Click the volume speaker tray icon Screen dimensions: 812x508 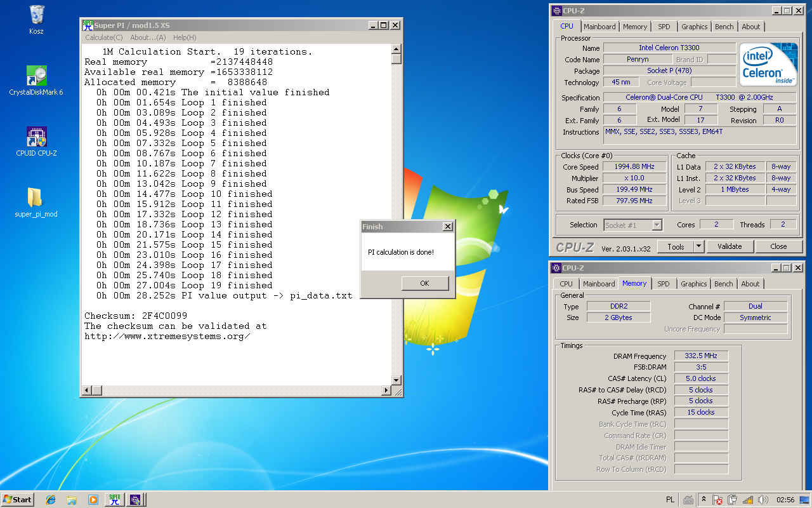(763, 500)
